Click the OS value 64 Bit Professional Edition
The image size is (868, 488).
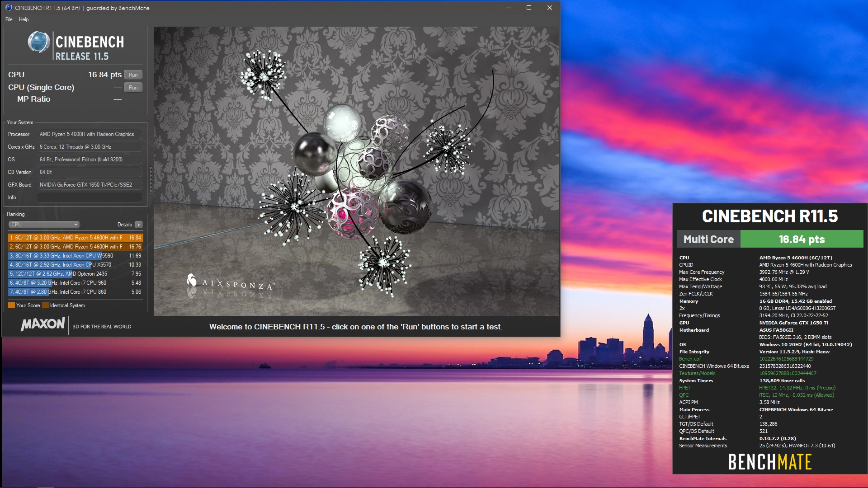click(90, 160)
